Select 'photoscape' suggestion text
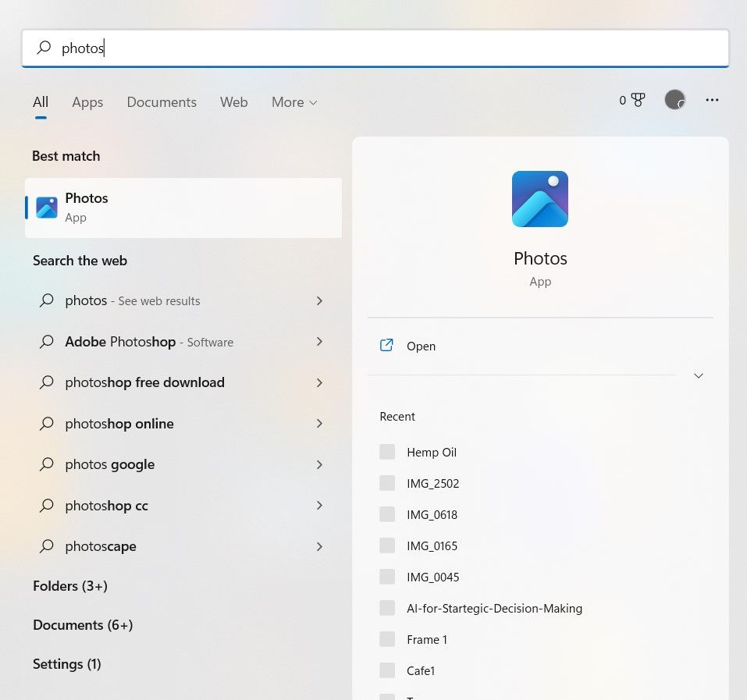 click(x=101, y=546)
